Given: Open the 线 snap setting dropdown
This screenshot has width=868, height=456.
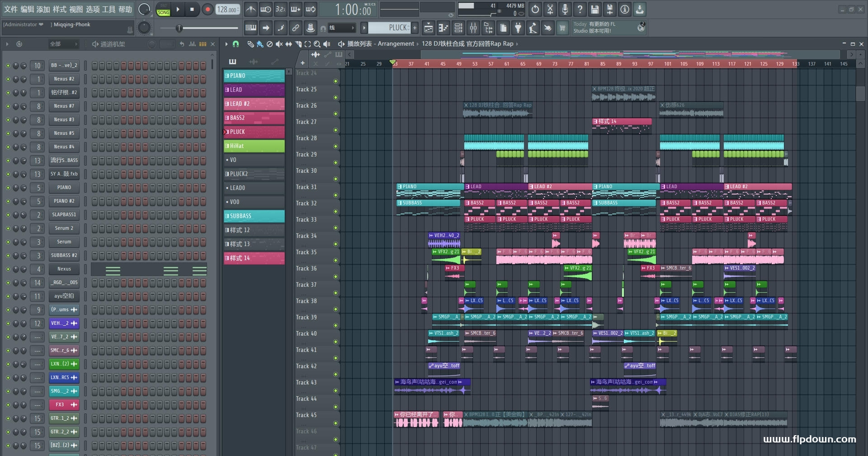Looking at the screenshot, I should tap(341, 28).
